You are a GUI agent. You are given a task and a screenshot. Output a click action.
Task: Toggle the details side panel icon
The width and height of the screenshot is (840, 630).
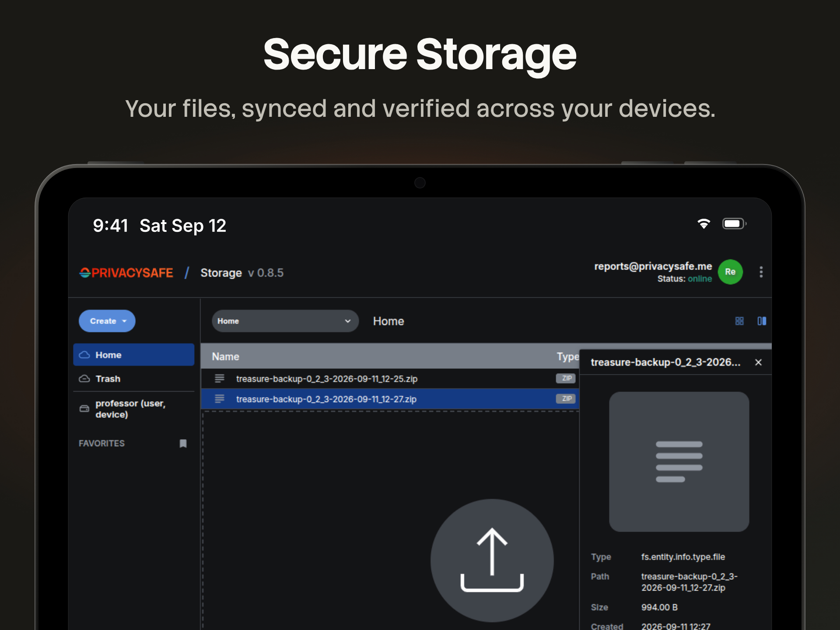[762, 321]
